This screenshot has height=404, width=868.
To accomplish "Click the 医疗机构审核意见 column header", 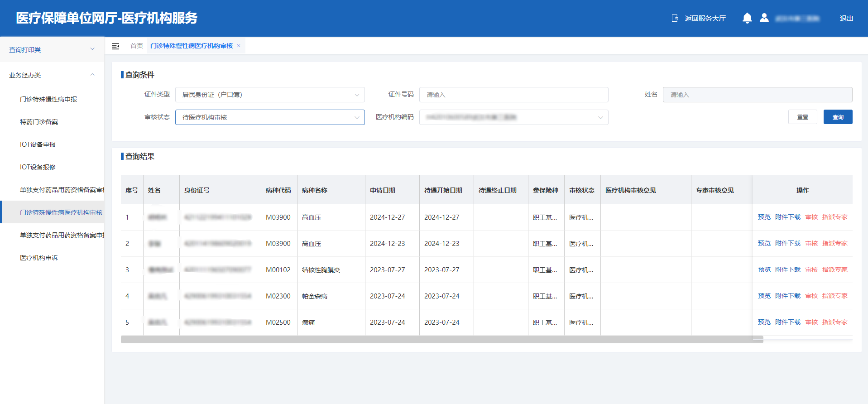I will (x=631, y=190).
